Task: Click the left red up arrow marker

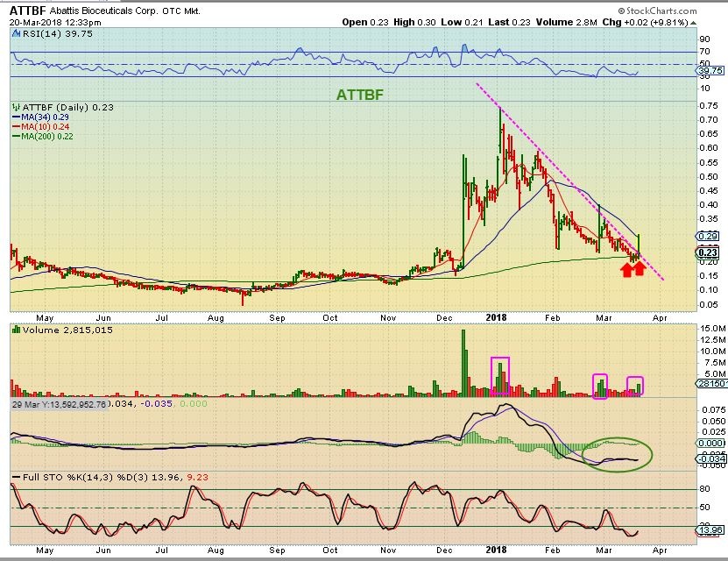Action: click(x=626, y=269)
